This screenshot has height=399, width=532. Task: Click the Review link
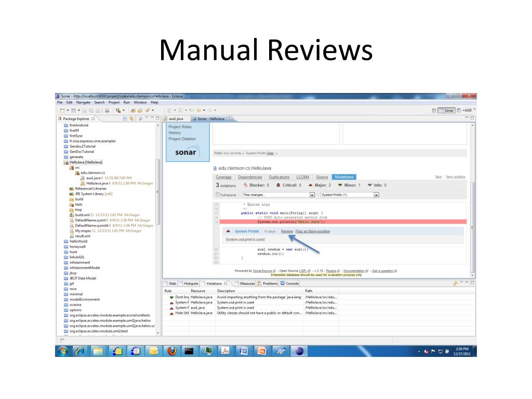coord(287,231)
